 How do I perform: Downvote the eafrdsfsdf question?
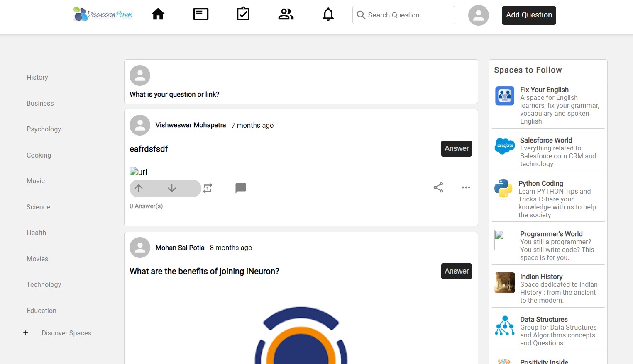(x=172, y=188)
